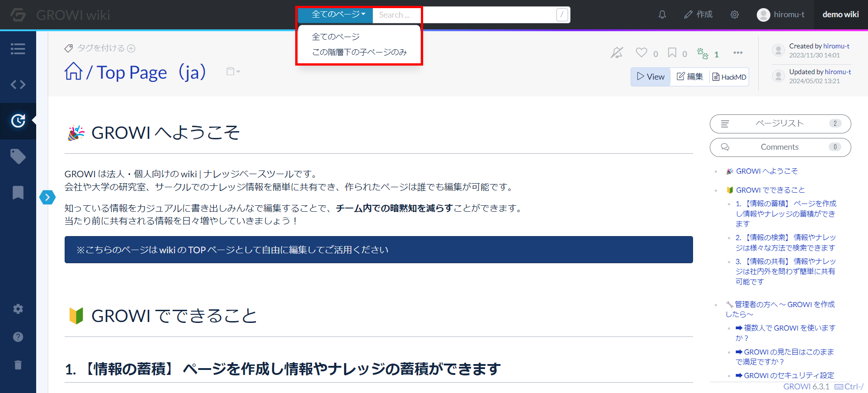Screen dimensions: 868x393
Task: Click the home icon in page path
Action: 73,71
